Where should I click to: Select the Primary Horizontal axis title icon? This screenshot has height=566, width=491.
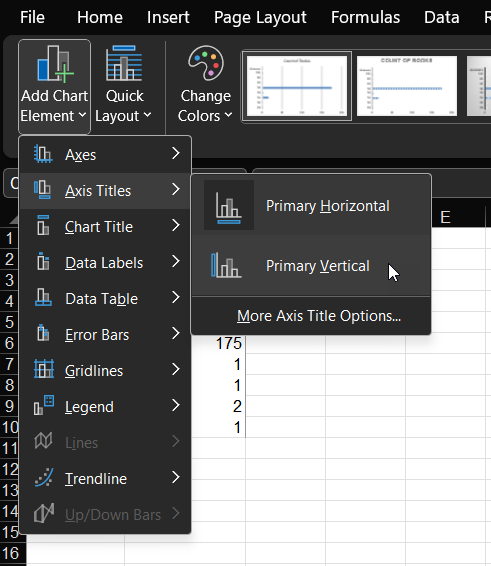(x=229, y=206)
